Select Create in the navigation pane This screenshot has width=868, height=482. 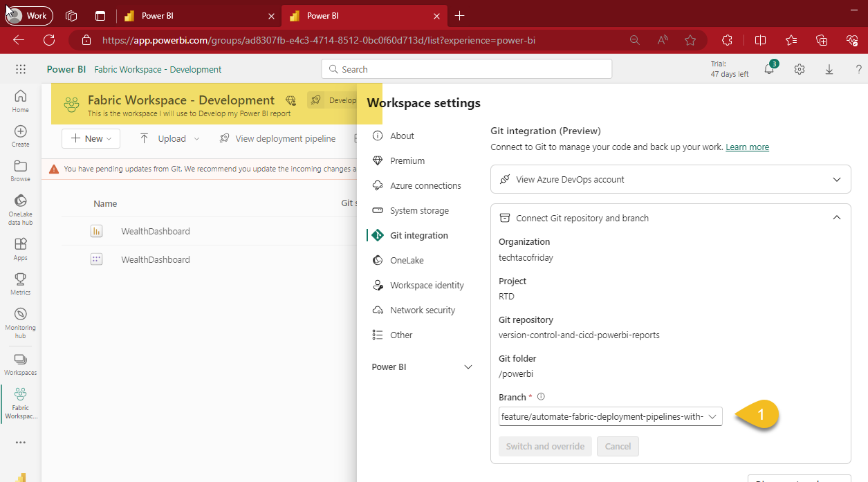pyautogui.click(x=20, y=136)
